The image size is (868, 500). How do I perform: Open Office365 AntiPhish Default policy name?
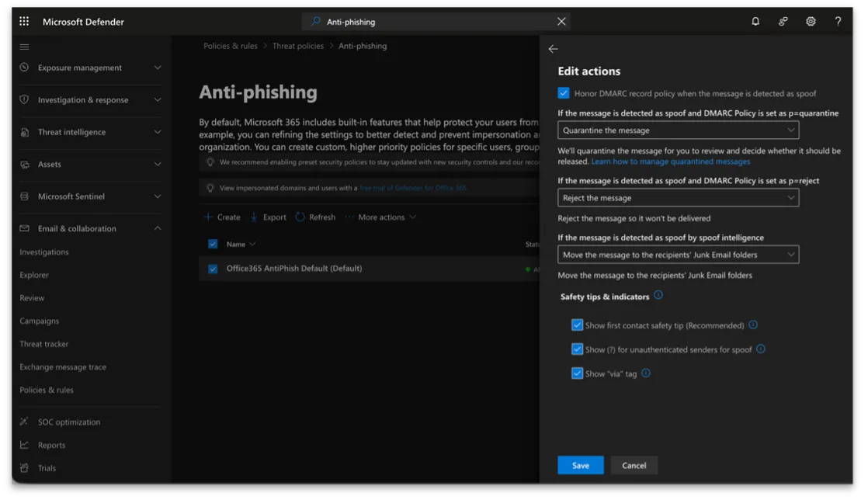[x=294, y=269]
